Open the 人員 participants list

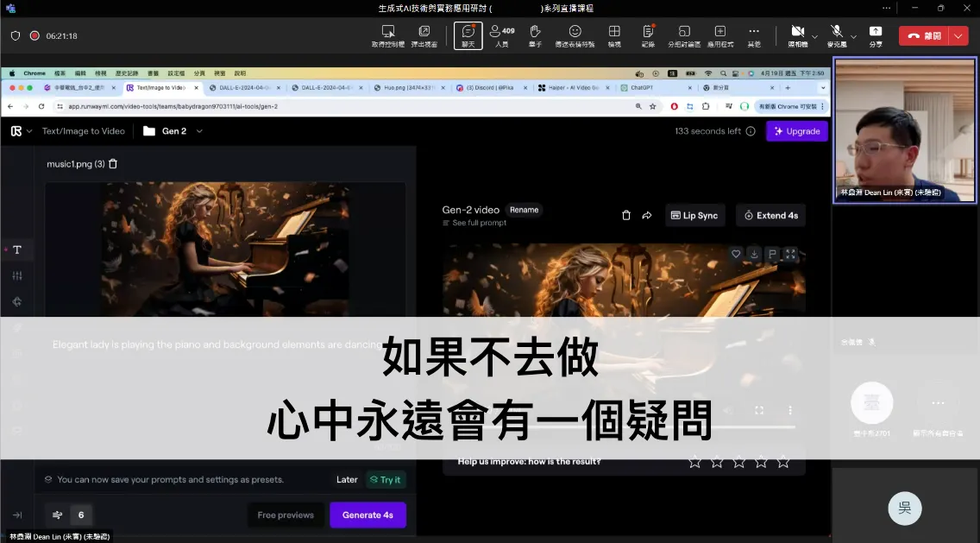click(502, 35)
